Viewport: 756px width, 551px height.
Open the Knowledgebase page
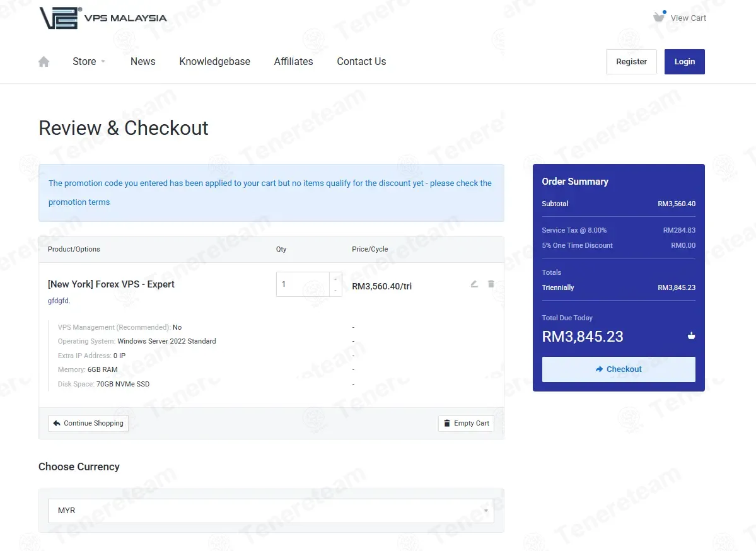pyautogui.click(x=214, y=62)
